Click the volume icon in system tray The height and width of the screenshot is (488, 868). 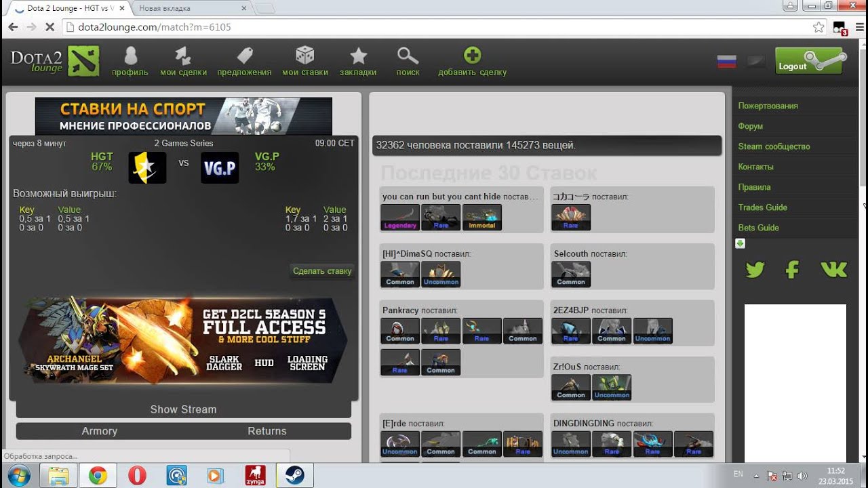(803, 476)
